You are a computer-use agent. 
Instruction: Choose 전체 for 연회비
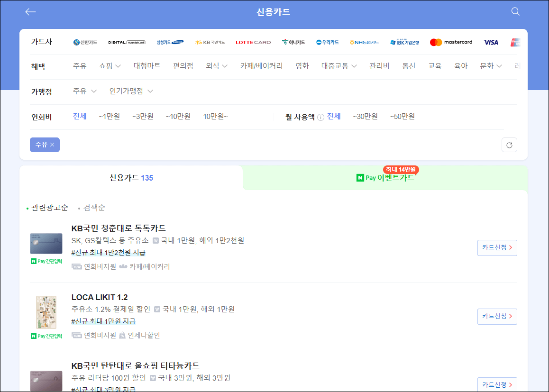tap(80, 116)
